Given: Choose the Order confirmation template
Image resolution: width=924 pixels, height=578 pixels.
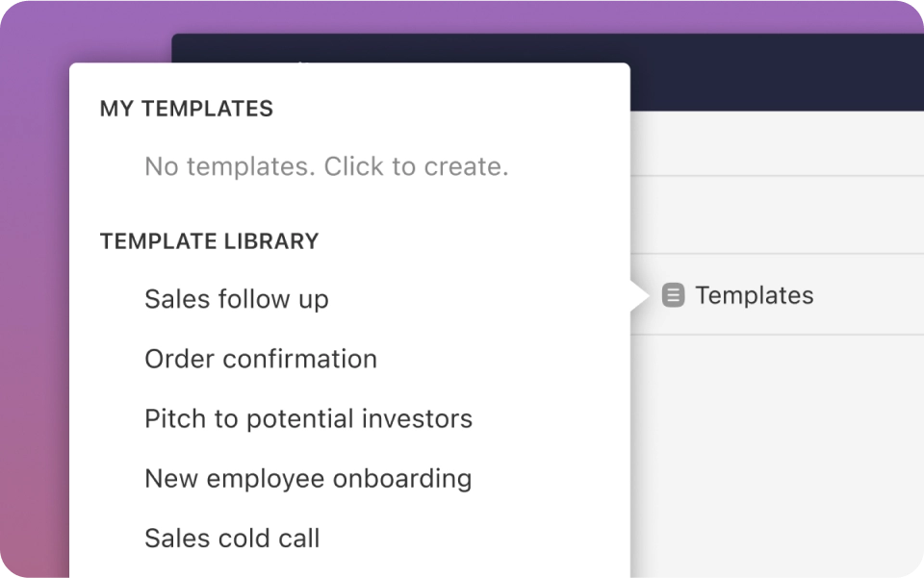Looking at the screenshot, I should pos(261,359).
